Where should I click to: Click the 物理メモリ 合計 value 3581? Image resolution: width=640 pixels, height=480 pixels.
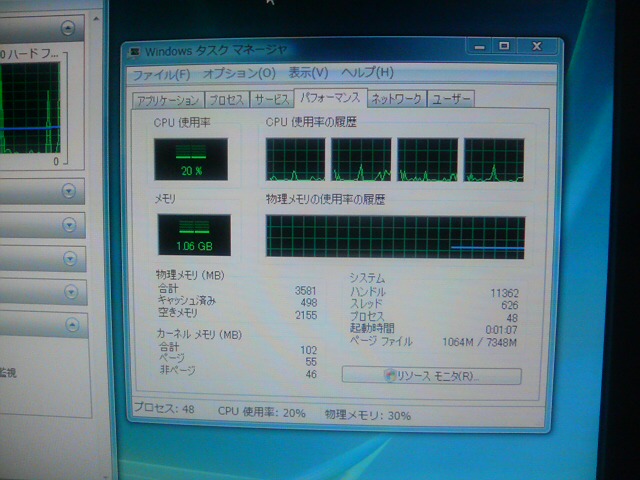coord(306,291)
